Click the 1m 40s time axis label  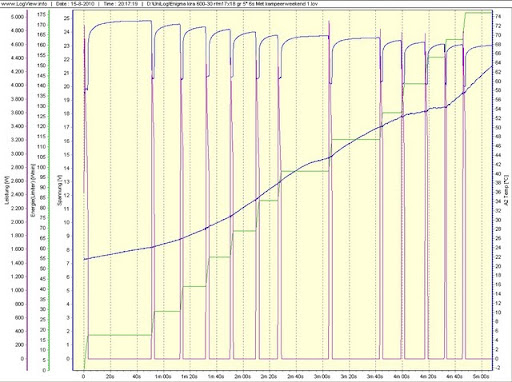(216, 376)
